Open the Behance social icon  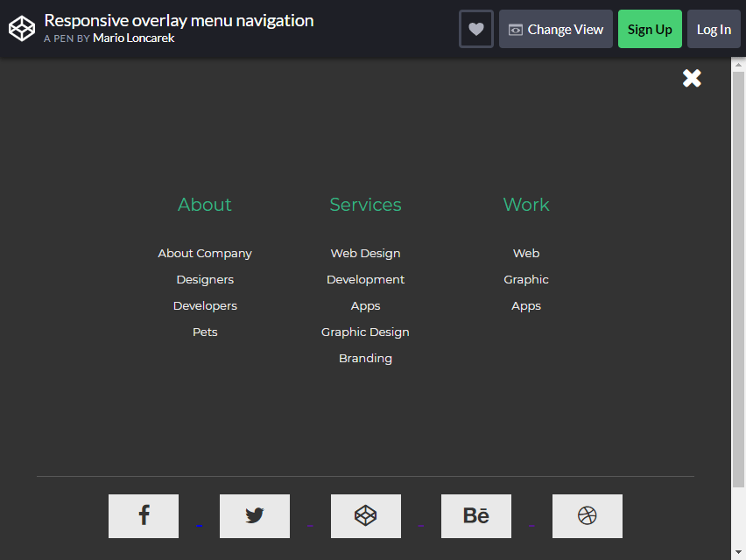pos(475,516)
